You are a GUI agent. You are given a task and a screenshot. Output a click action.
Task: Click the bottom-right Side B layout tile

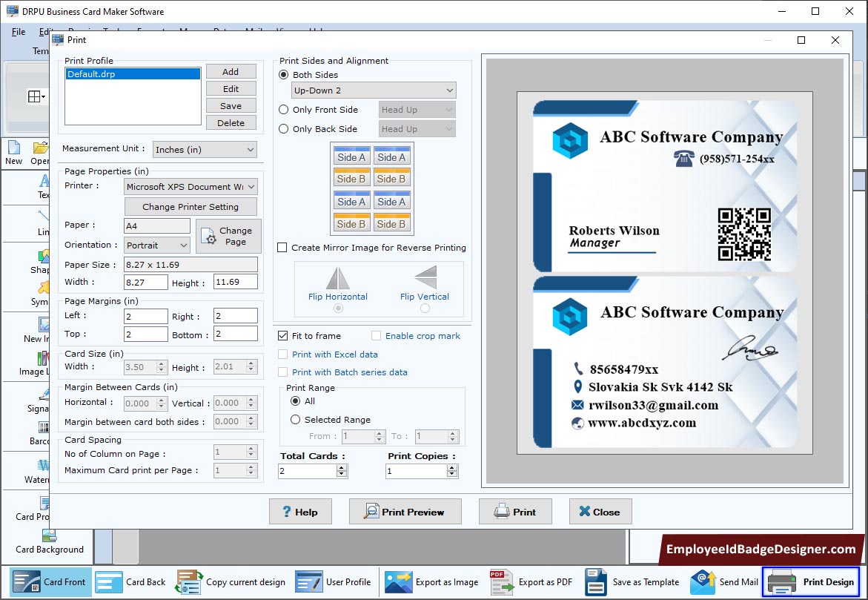[391, 223]
